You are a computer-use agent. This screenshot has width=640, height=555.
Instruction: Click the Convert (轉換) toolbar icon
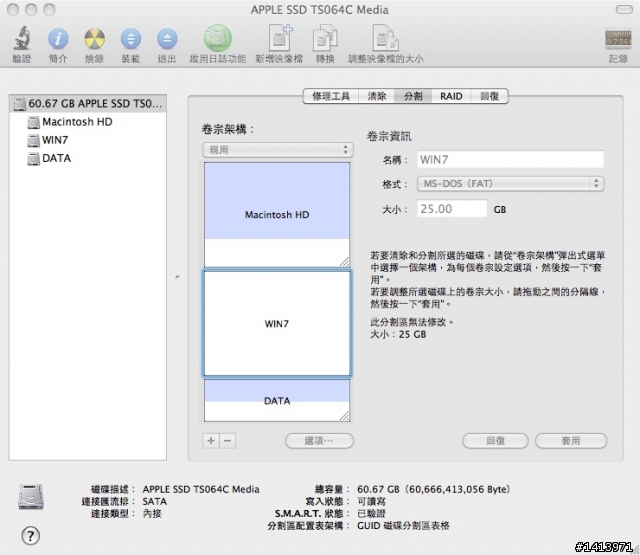pyautogui.click(x=325, y=38)
